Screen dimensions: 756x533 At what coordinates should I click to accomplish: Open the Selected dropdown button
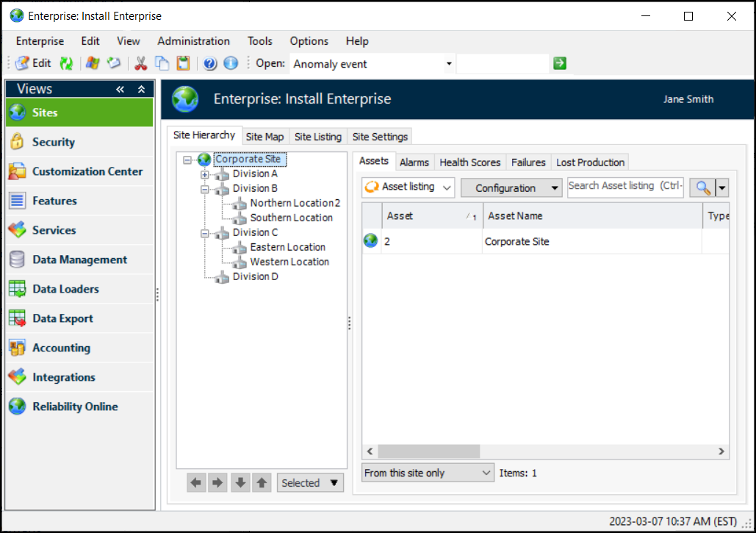click(310, 483)
